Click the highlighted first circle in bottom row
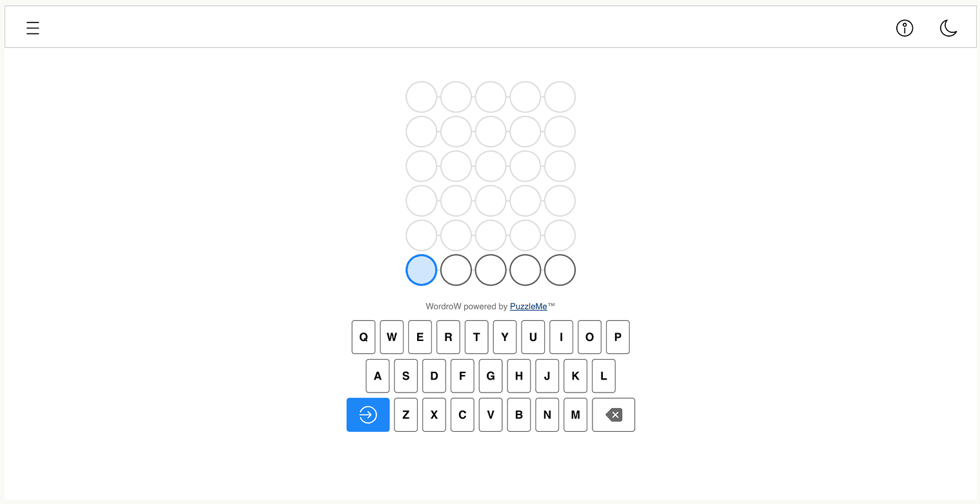 click(x=421, y=269)
